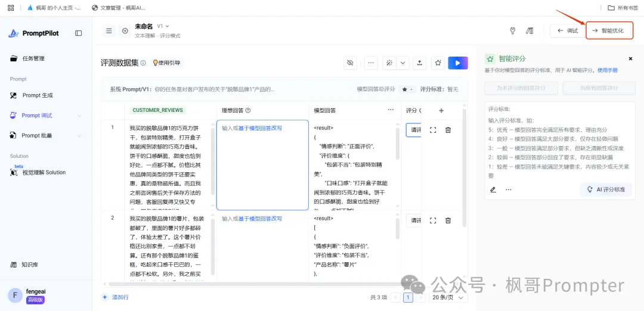644x311 pixels.
Task: Close the 智能评分 panel
Action: tap(630, 59)
